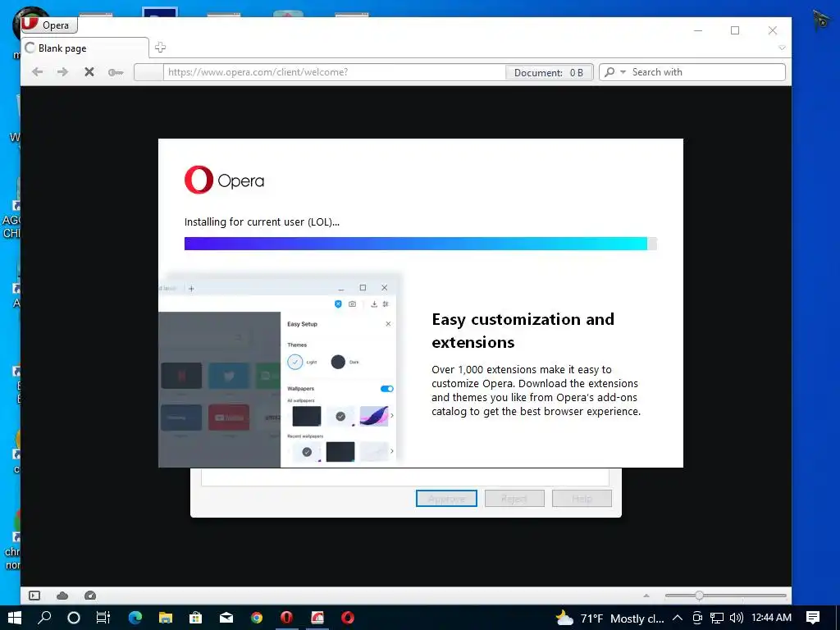840x630 pixels.
Task: Switch to classic Opera taskbar icon
Action: [x=286, y=618]
